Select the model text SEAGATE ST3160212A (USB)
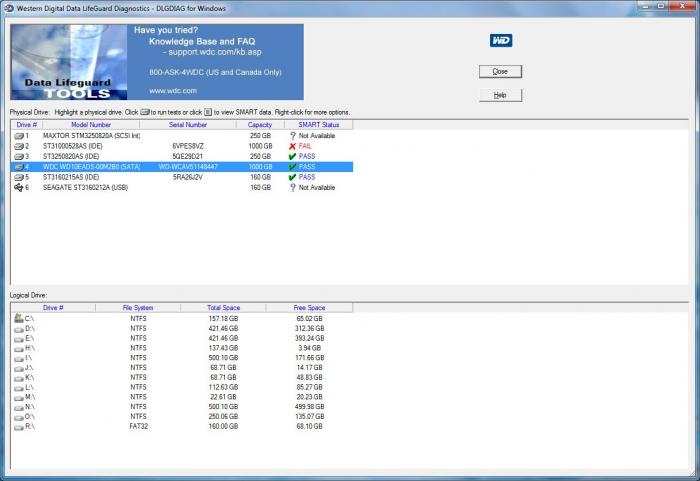The image size is (700, 481). tap(85, 188)
